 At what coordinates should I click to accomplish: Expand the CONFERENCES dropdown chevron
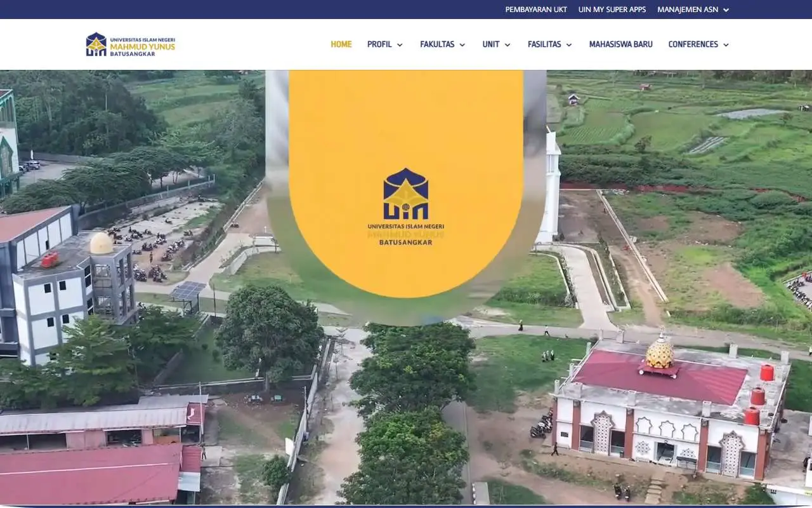[x=726, y=45]
